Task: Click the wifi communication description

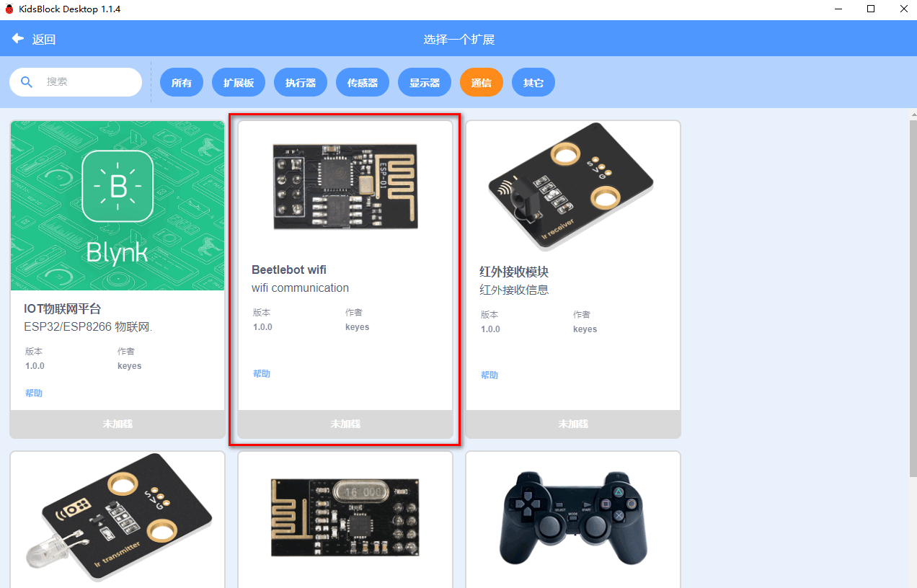Action: click(300, 288)
